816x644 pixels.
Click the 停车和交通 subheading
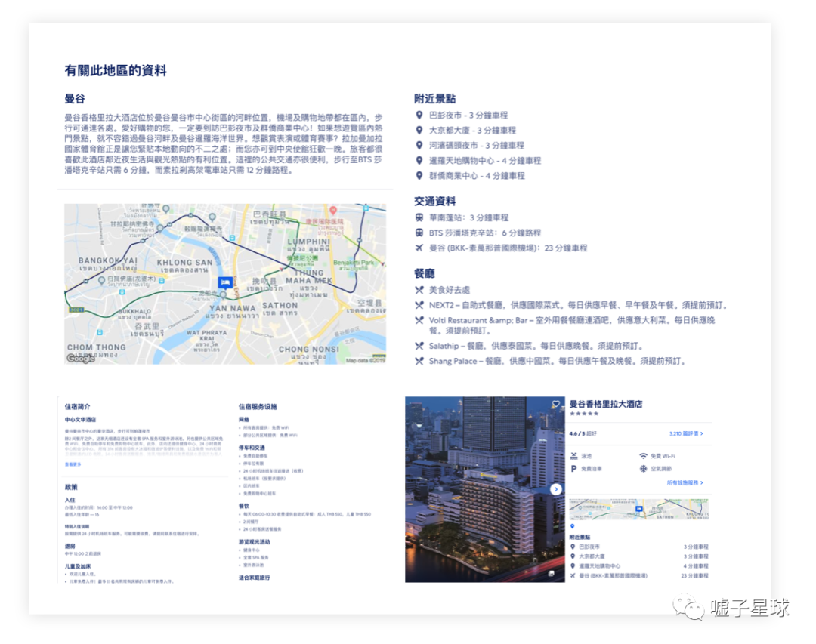coord(252,448)
